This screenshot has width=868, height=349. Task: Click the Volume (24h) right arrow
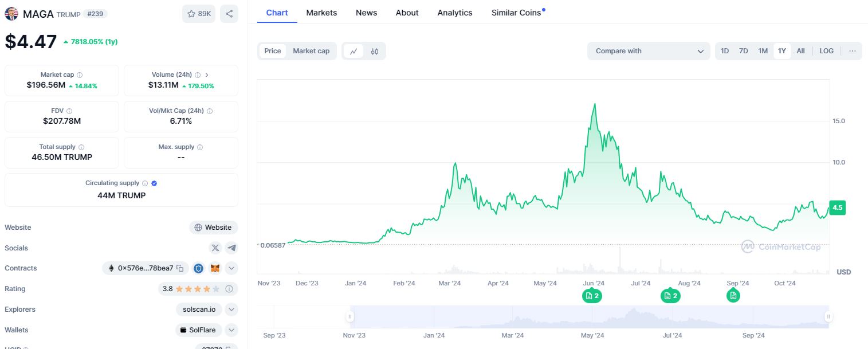click(207, 75)
